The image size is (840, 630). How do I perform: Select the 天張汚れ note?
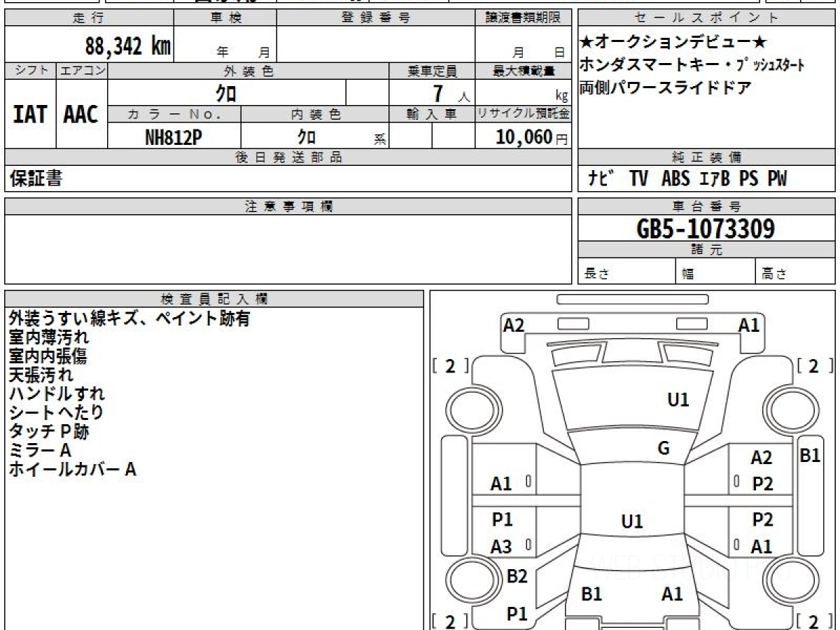coord(41,375)
